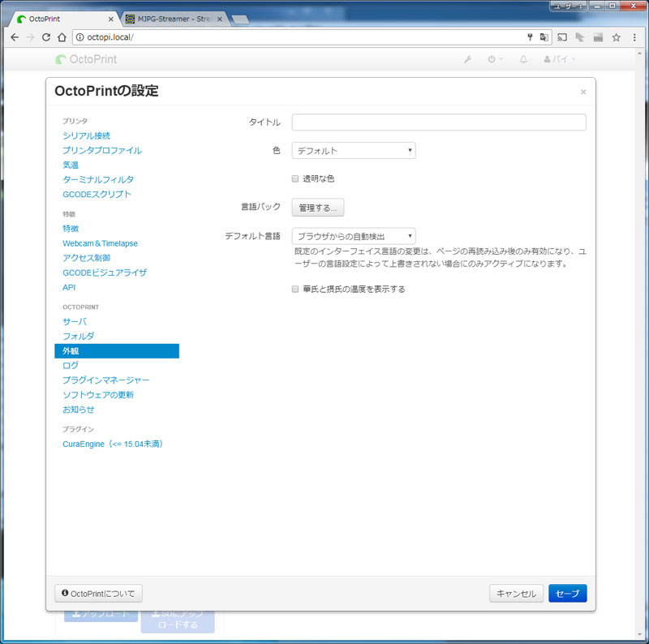
Task: Click the cast screen icon
Action: (562, 37)
